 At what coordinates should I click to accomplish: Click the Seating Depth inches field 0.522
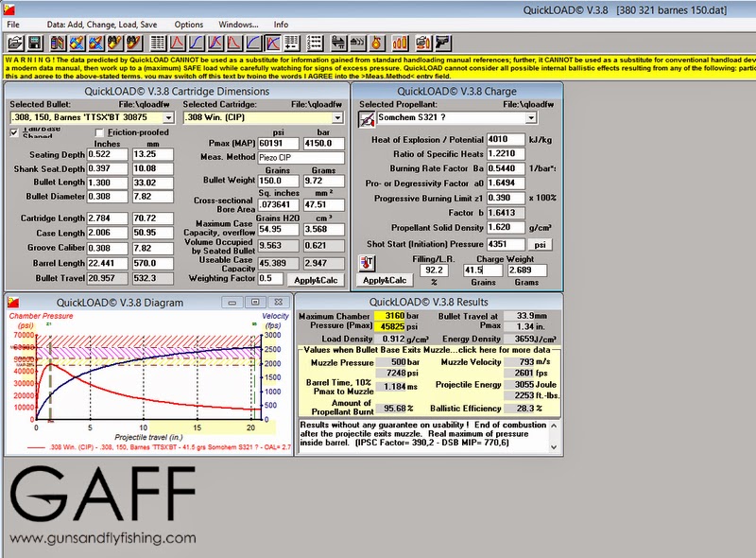(x=107, y=154)
